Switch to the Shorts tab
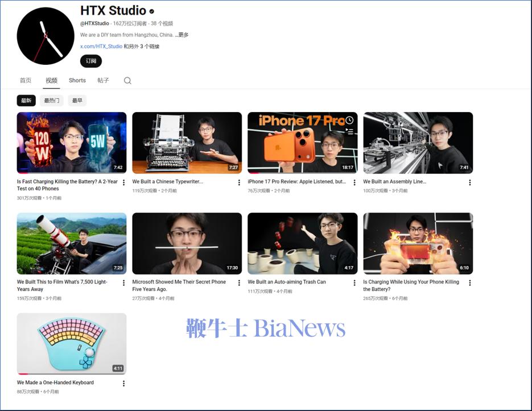 pyautogui.click(x=77, y=80)
